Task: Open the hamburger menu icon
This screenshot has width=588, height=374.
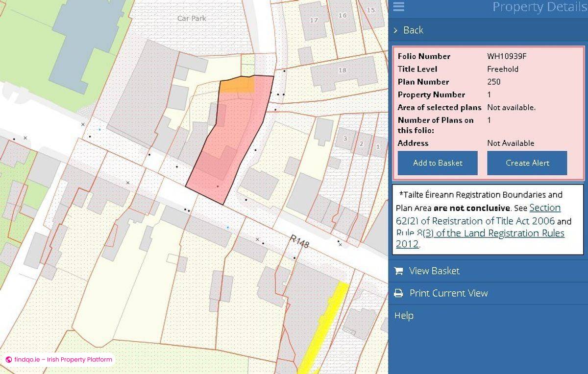Action: point(398,7)
